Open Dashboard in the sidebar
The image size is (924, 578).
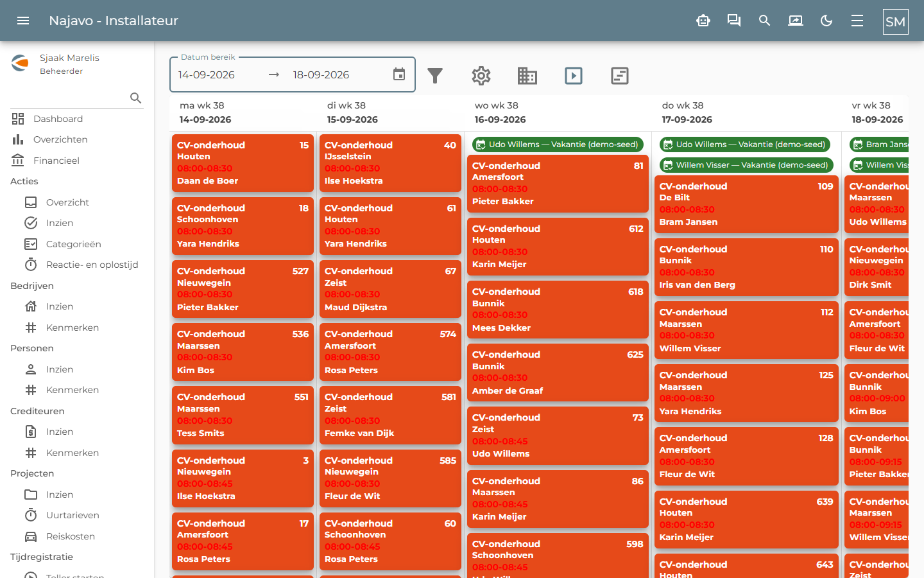[x=77, y=119]
